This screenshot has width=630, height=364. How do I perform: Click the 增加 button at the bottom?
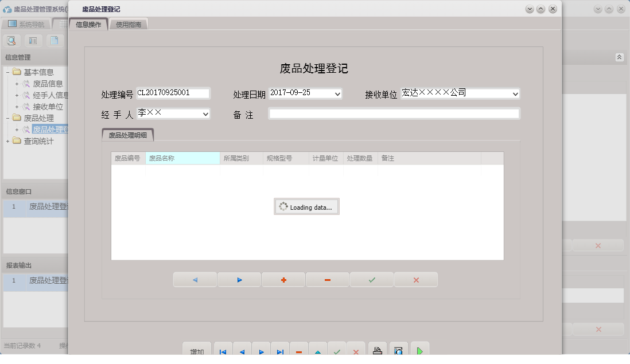coord(197,351)
